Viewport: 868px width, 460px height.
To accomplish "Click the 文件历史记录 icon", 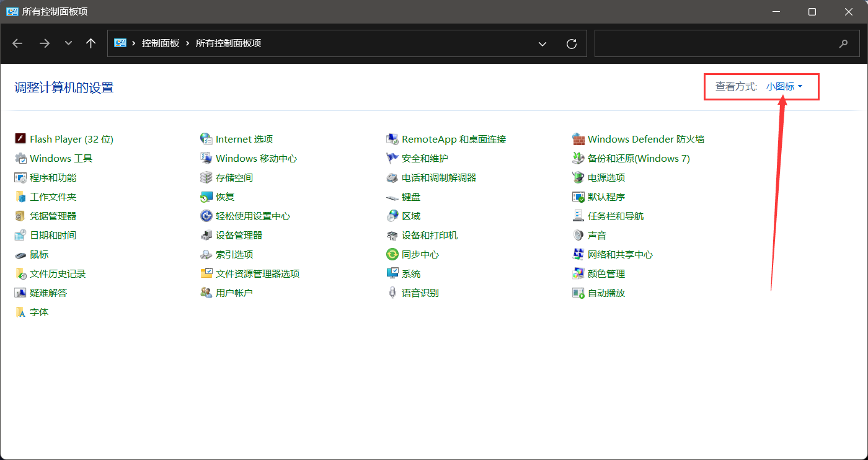I will [20, 273].
